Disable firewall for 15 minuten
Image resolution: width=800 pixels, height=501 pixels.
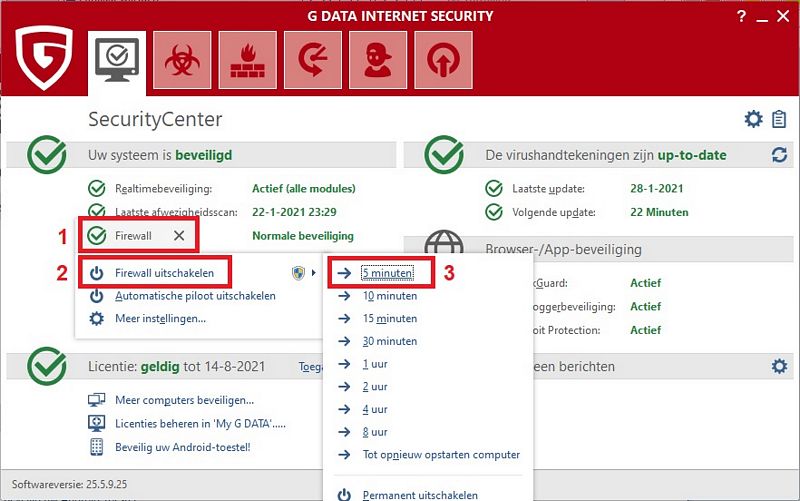(390, 318)
